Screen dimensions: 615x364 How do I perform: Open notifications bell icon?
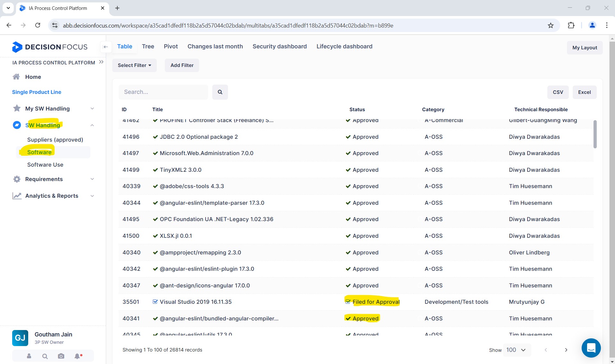pos(77,356)
